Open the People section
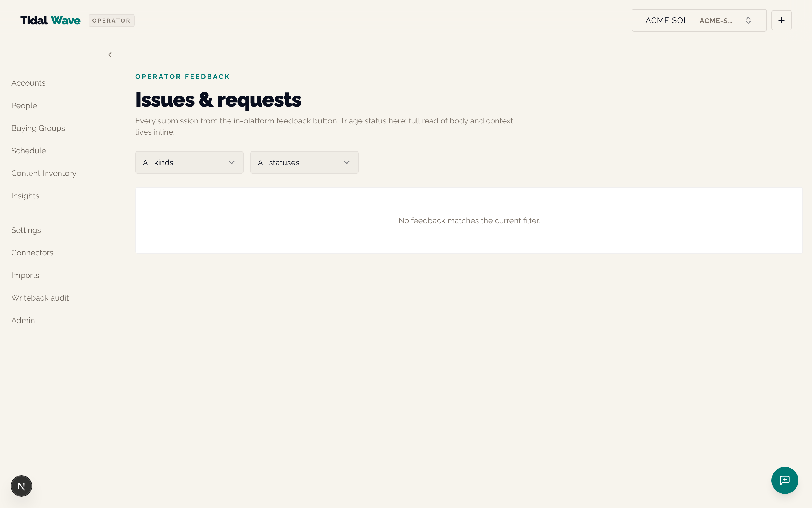The height and width of the screenshot is (508, 812). pyautogui.click(x=24, y=105)
